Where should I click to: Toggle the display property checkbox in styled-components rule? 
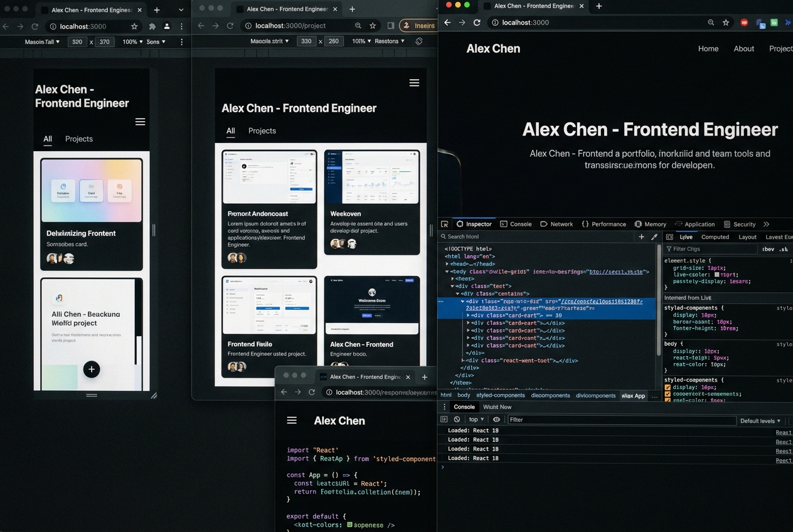[x=668, y=387]
